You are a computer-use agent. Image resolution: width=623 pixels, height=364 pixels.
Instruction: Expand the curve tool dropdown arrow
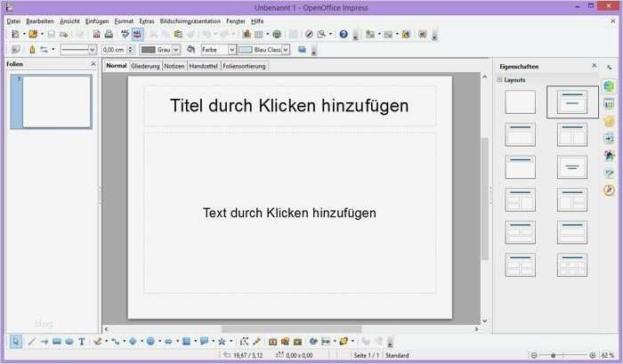pos(106,342)
